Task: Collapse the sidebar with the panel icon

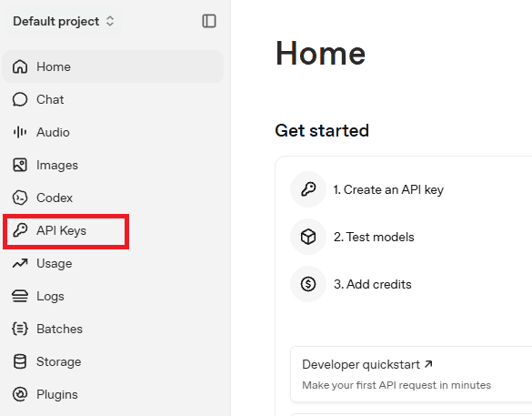Action: (x=209, y=21)
